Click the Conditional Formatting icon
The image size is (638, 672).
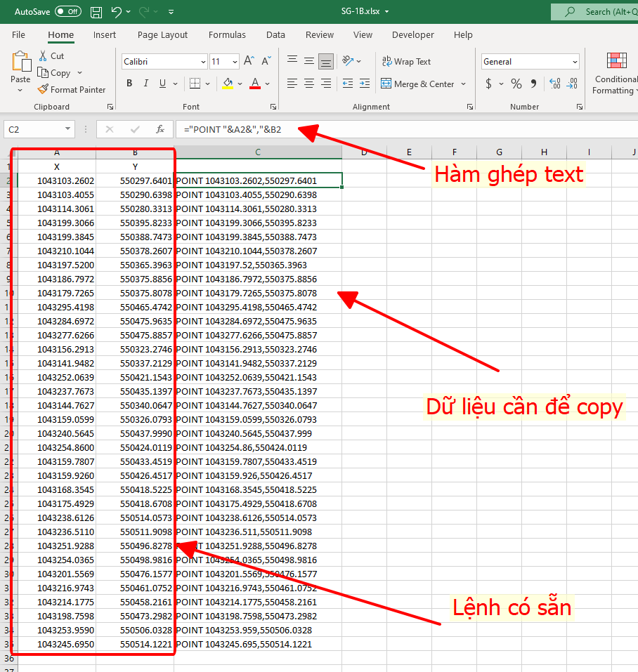(x=616, y=61)
